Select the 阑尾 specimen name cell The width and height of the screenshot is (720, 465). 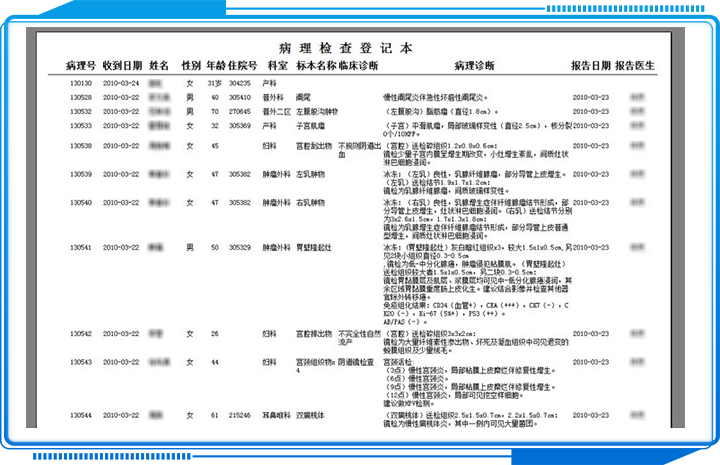[x=302, y=98]
